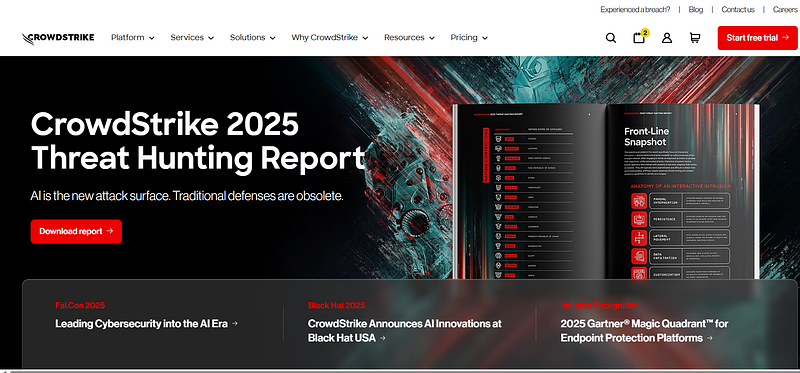
Task: Click the Threat Hunting Report book image
Action: pos(606,191)
